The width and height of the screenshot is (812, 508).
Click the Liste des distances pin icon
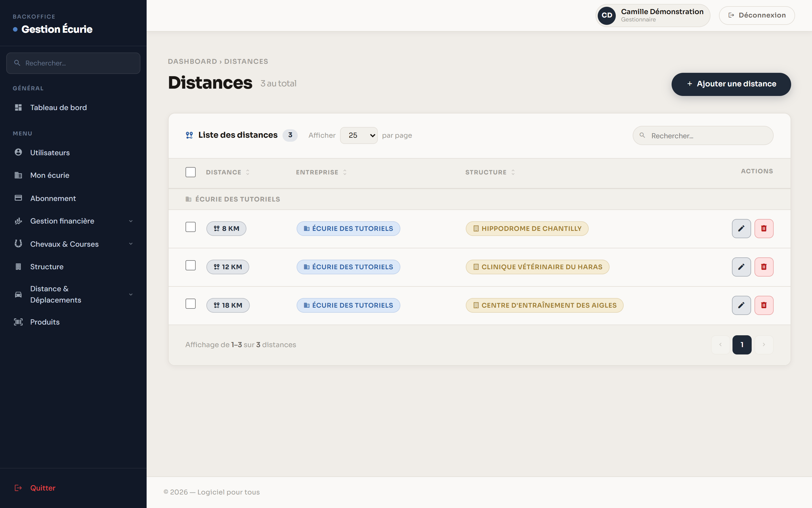pos(189,135)
